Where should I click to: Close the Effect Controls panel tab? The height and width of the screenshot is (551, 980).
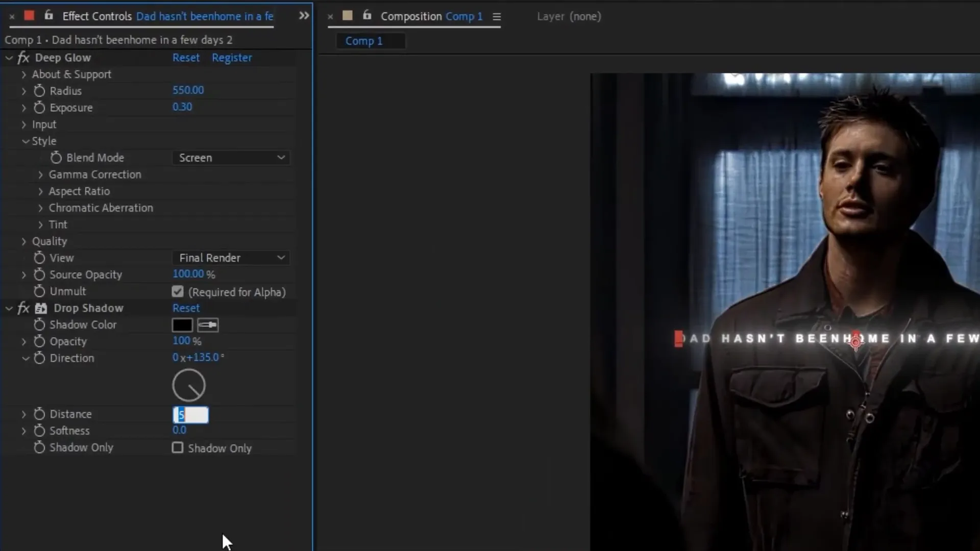click(12, 17)
